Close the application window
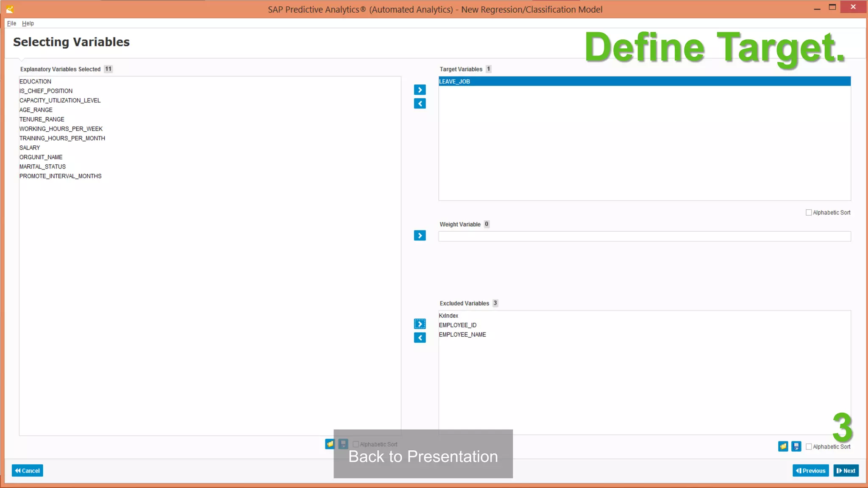 pos(853,7)
